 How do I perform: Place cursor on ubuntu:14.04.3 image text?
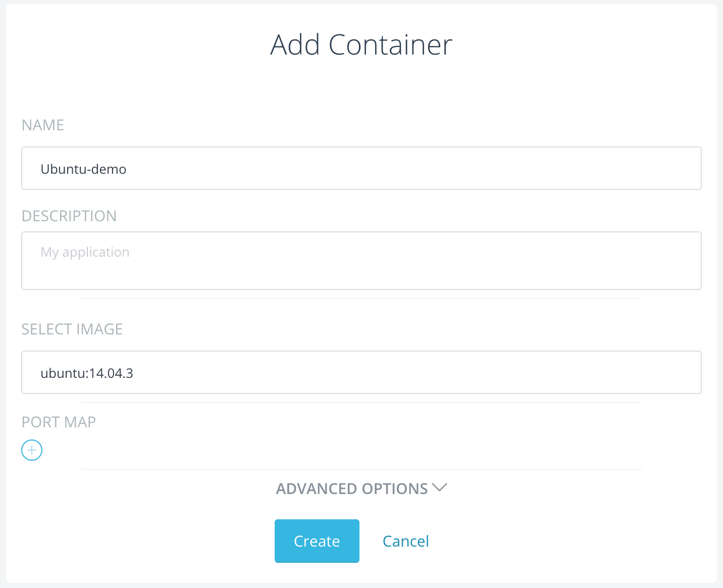[x=87, y=373]
